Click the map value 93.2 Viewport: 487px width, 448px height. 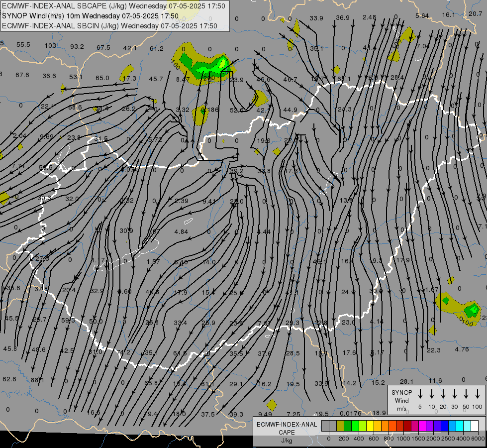tap(77, 47)
